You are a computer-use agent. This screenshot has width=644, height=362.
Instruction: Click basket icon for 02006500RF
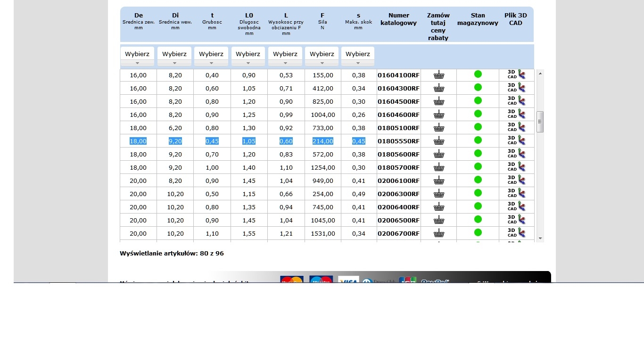point(439,220)
